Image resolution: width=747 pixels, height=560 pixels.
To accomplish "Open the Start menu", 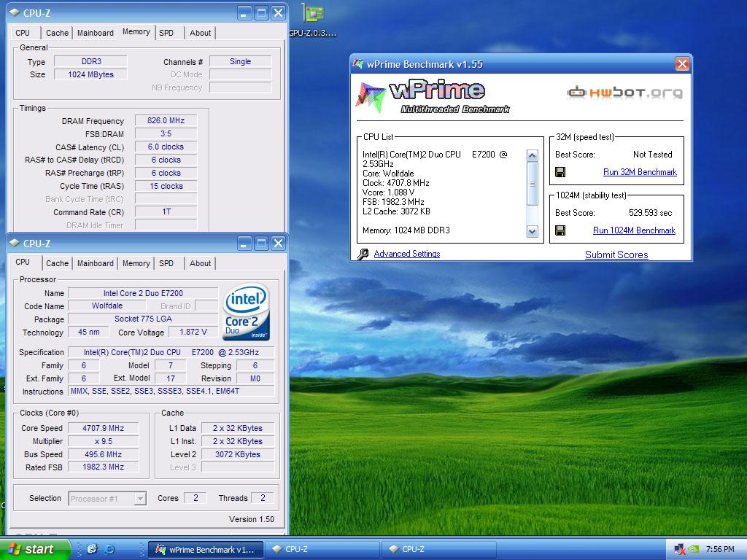I will click(x=35, y=549).
